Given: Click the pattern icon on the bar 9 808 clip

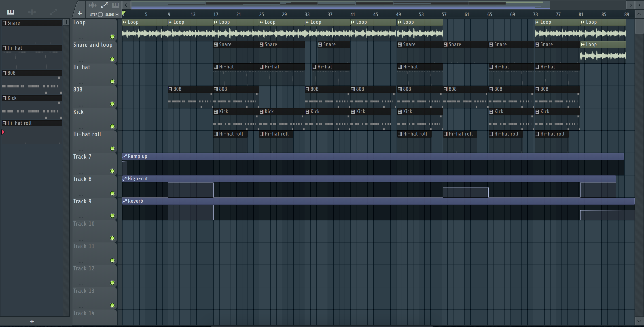Looking at the screenshot, I should click(170, 89).
